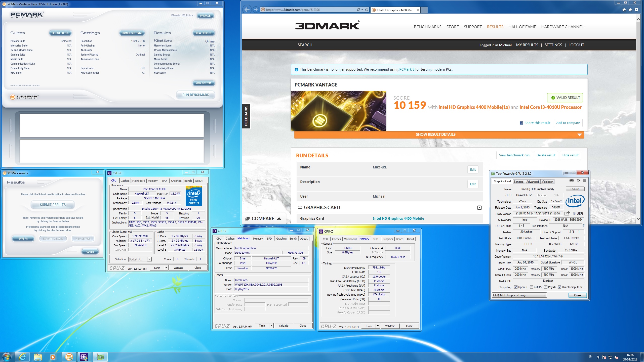Collapse the Graphics Card section icon

pyautogui.click(x=479, y=207)
